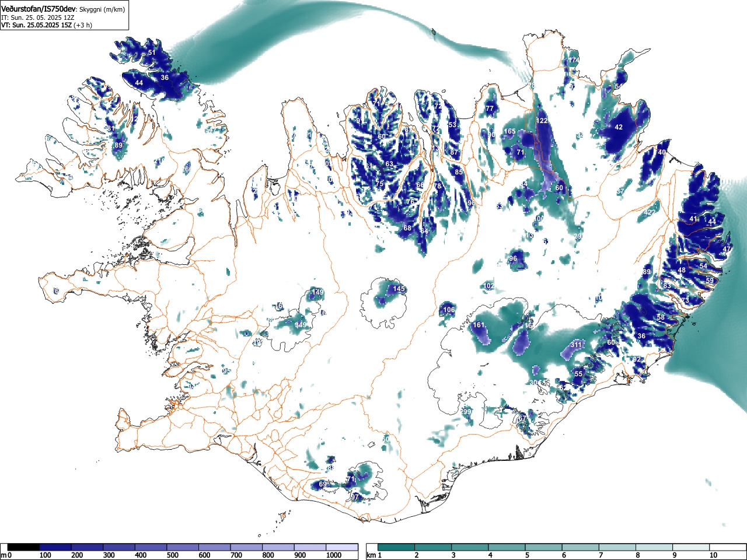This screenshot has width=747, height=560.
Task: Click the '5' tick on the km legend
Action: 527,555
